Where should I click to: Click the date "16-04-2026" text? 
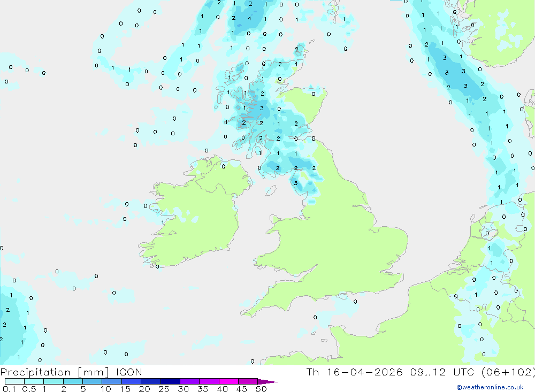[364, 372]
